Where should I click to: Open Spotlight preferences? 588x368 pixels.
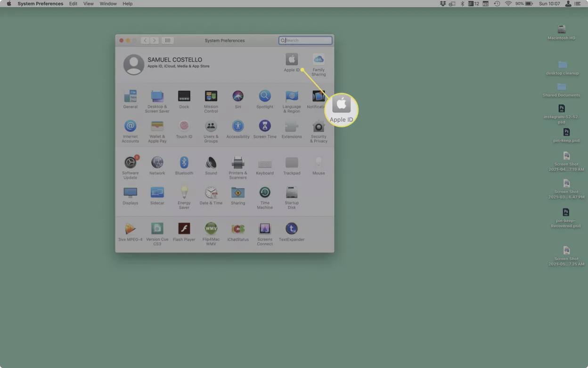(264, 97)
